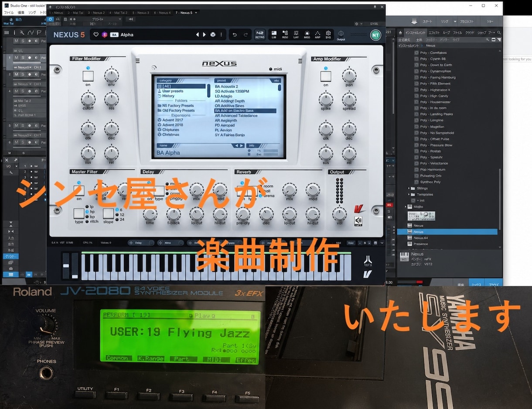This screenshot has width=532, height=409.
Task: Go to previous preset with left arrow
Action: pos(197,34)
